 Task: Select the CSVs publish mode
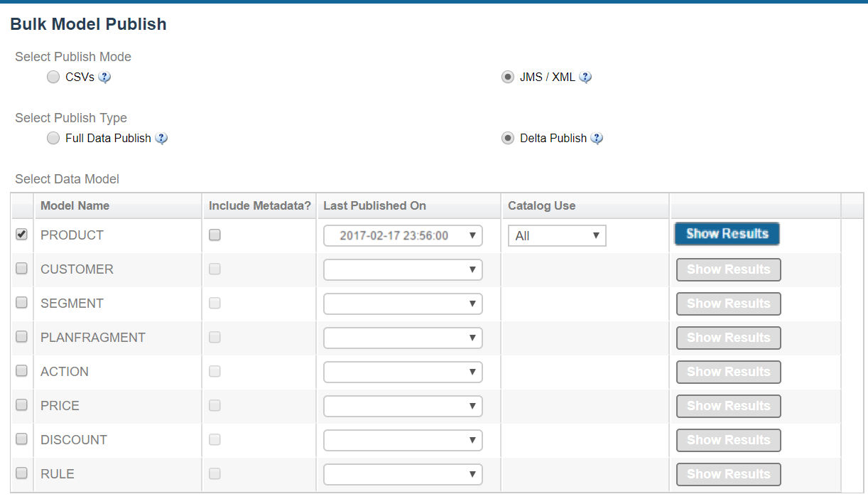tap(53, 77)
